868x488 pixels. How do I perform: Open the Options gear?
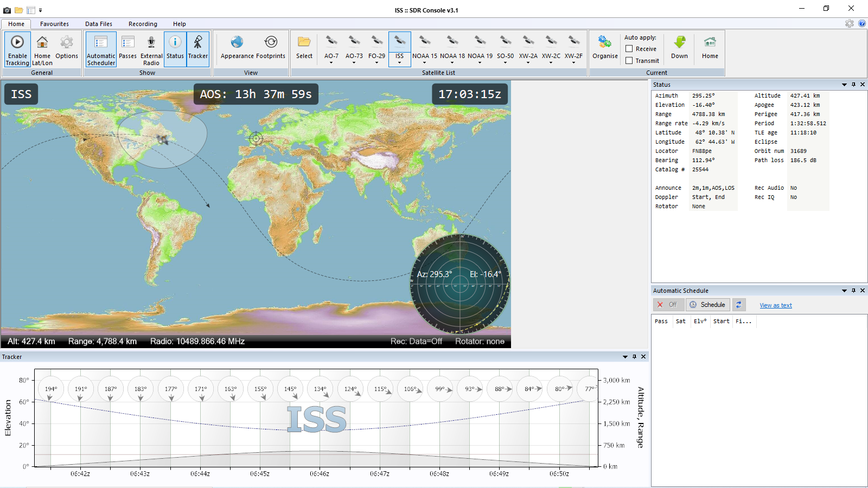point(67,47)
